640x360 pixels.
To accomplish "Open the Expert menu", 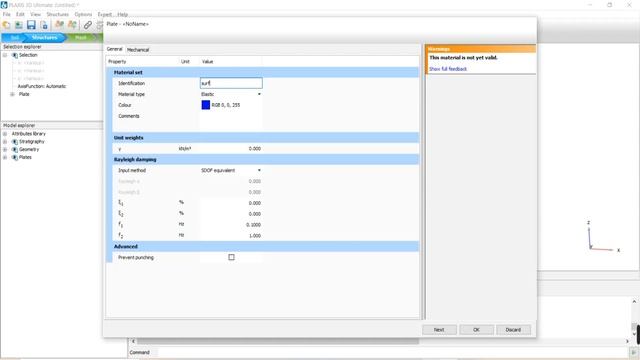I will (x=105, y=14).
